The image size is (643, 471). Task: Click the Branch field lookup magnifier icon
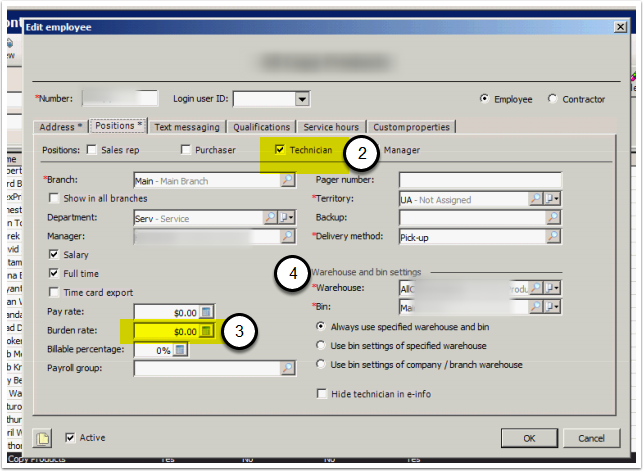pyautogui.click(x=288, y=180)
